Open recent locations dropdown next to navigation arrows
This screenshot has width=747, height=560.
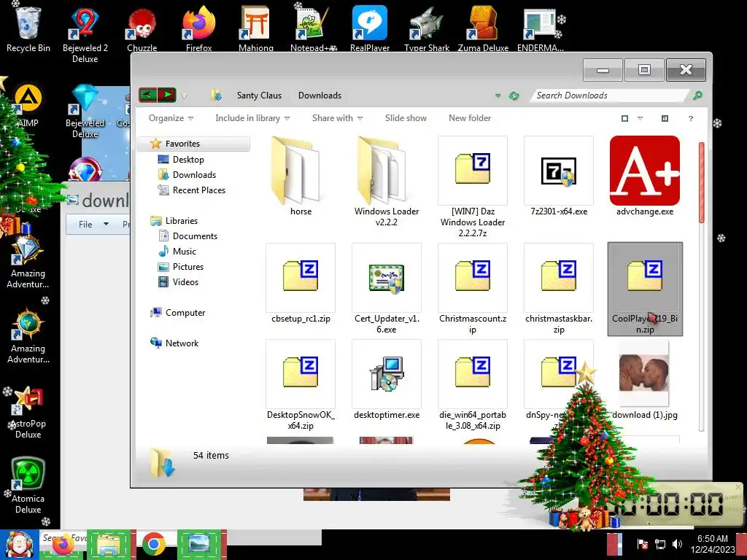tap(184, 96)
